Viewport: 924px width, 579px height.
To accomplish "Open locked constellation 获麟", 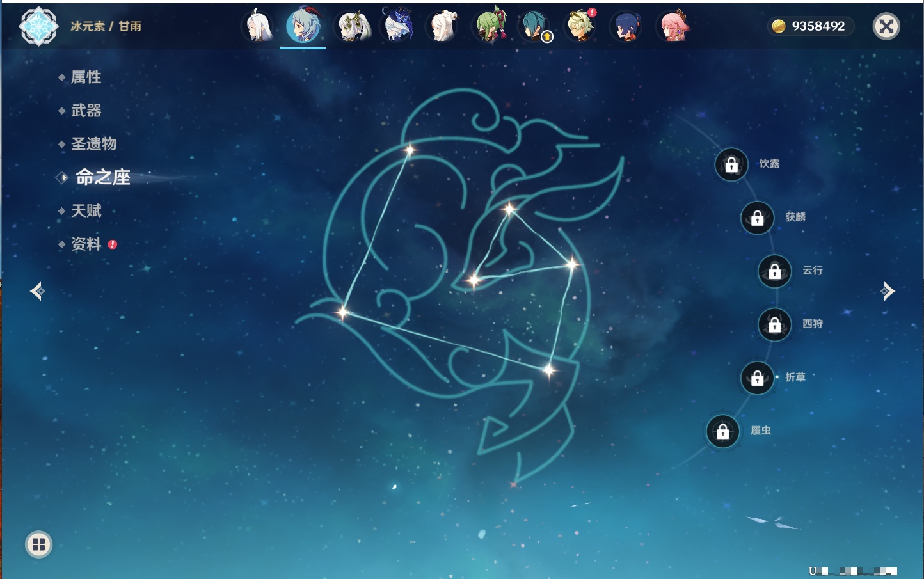I will coord(758,218).
